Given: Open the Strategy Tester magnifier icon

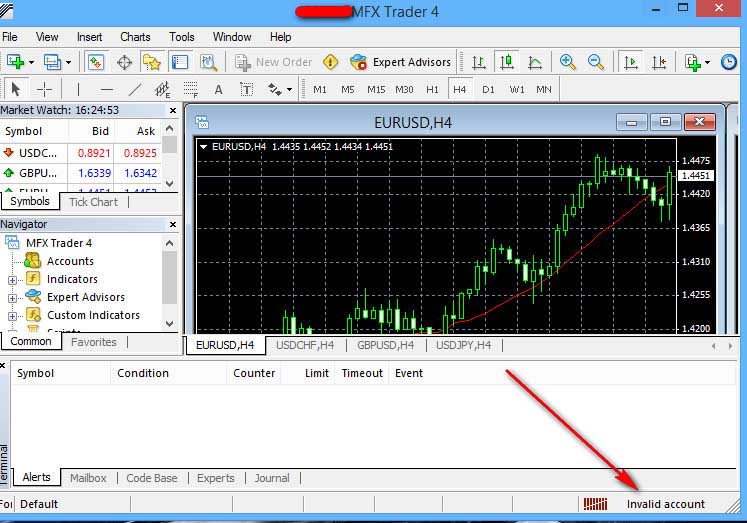Looking at the screenshot, I should click(208, 62).
